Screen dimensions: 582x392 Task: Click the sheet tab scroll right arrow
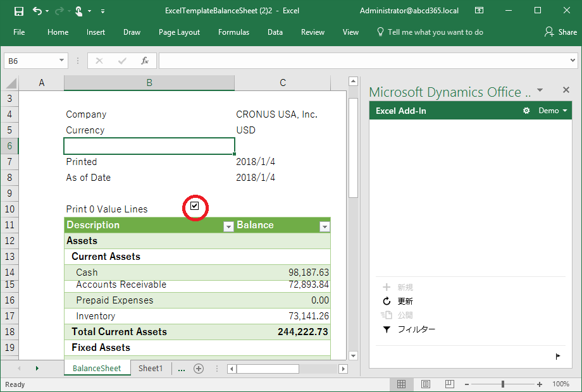click(x=37, y=368)
